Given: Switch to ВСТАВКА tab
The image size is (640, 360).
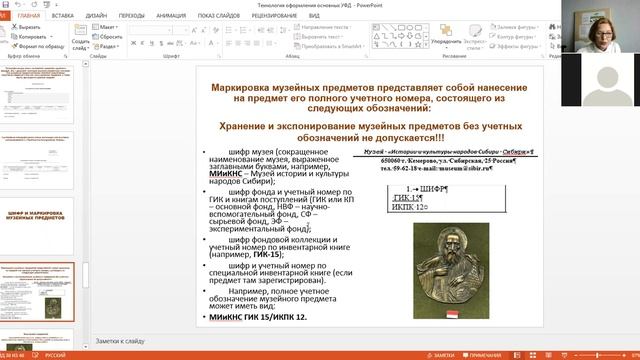Looking at the screenshot, I should tap(62, 16).
